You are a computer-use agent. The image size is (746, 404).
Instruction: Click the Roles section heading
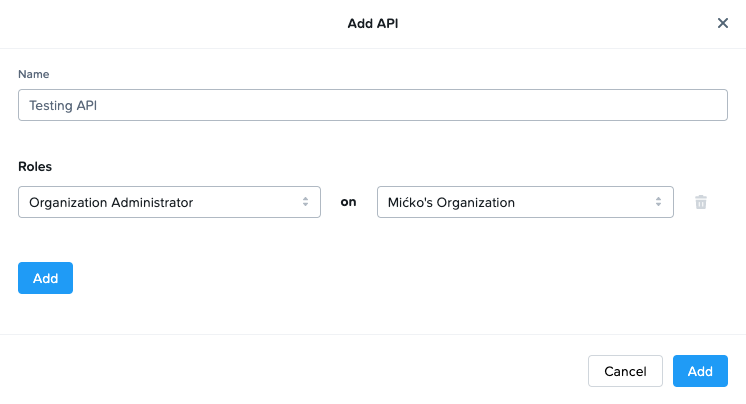click(x=35, y=166)
